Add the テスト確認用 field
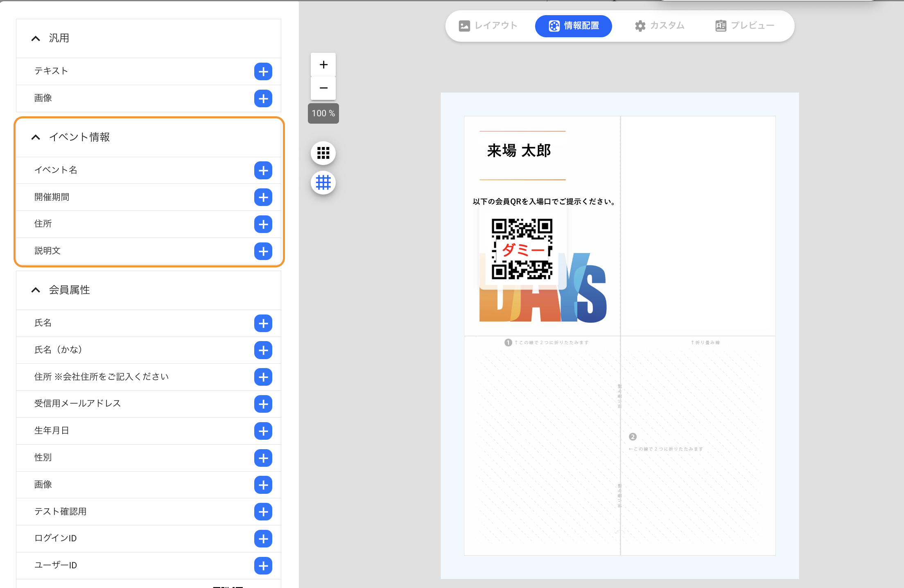The height and width of the screenshot is (588, 904). tap(263, 512)
